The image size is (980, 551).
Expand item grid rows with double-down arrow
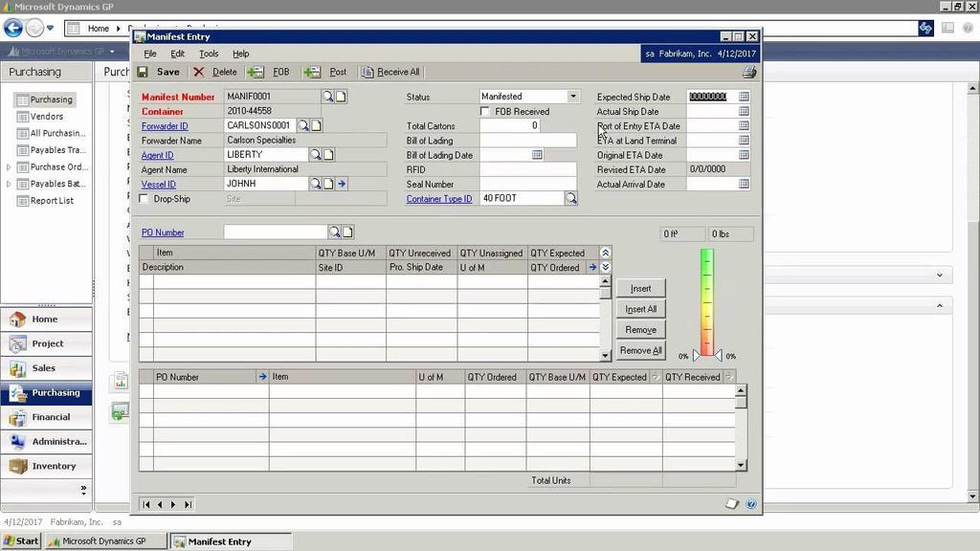point(605,267)
